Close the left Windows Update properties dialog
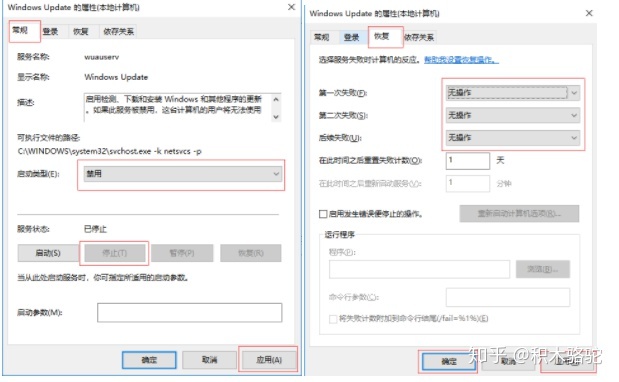Viewport: 619px width, 382px height. click(291, 7)
